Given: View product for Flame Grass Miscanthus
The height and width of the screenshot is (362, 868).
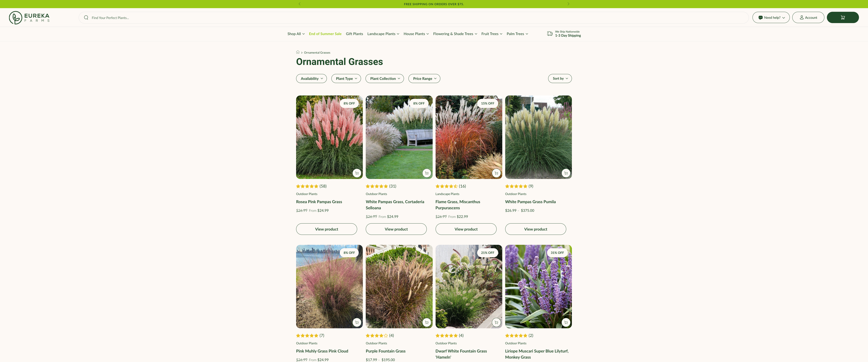Looking at the screenshot, I should click(466, 229).
